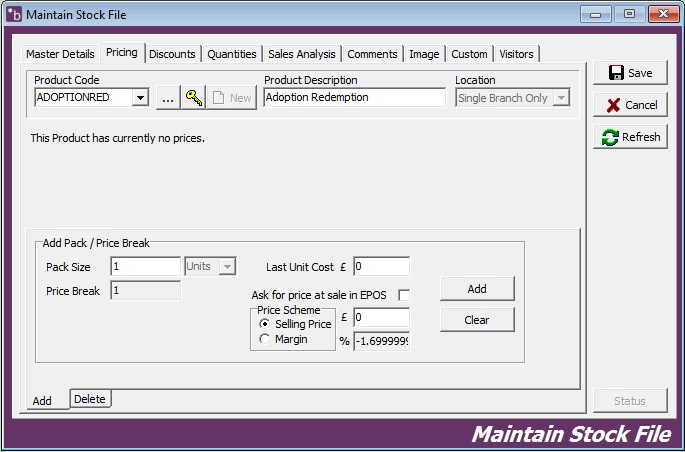Click the Add price break button

point(477,289)
